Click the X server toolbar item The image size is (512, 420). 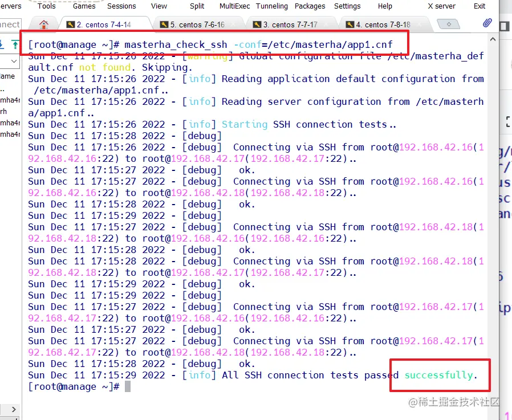point(441,6)
